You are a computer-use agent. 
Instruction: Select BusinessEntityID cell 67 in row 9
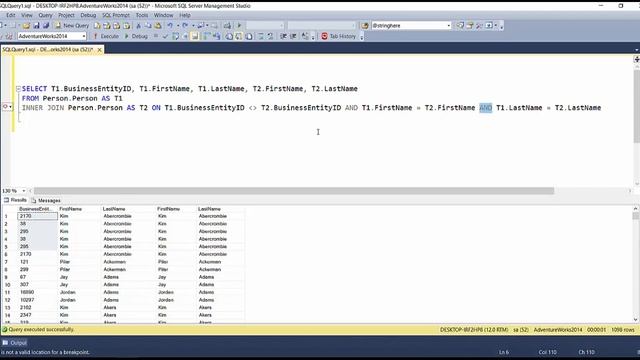coord(37,277)
